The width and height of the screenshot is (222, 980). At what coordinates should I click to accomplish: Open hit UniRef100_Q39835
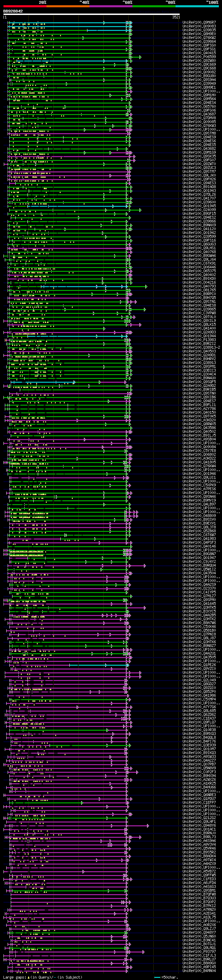pyautogui.click(x=199, y=30)
